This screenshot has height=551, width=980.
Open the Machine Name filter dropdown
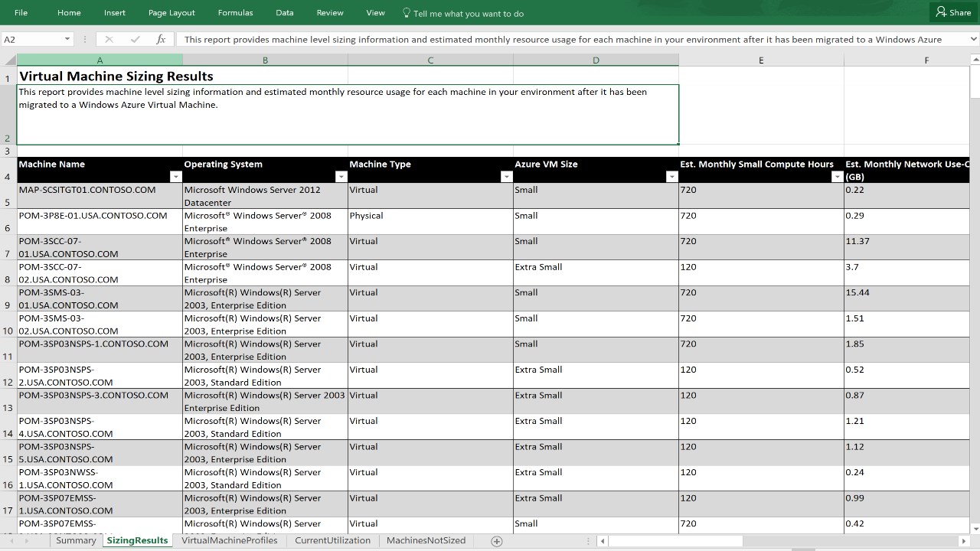click(x=175, y=177)
